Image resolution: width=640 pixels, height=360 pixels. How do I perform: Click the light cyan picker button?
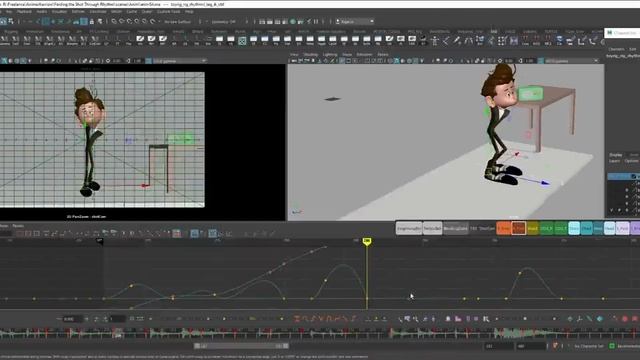click(574, 229)
